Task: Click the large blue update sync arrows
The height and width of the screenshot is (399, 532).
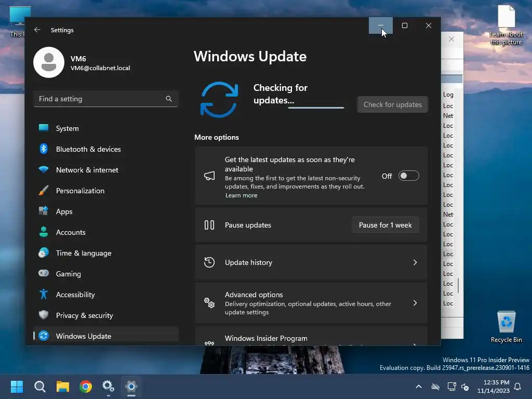Action: pos(219,99)
